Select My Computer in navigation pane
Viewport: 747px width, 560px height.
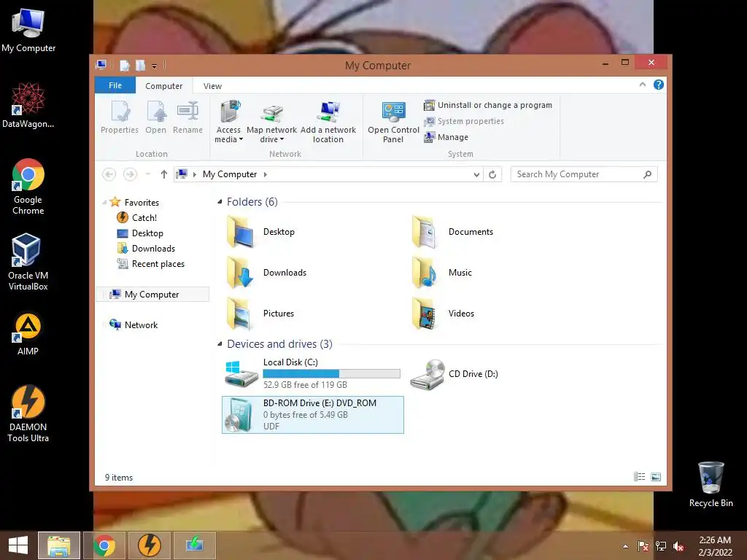pos(152,295)
